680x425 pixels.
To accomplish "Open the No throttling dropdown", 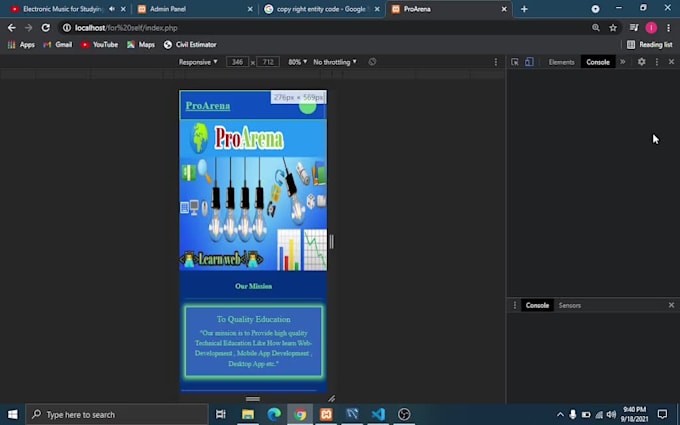I will click(x=335, y=62).
